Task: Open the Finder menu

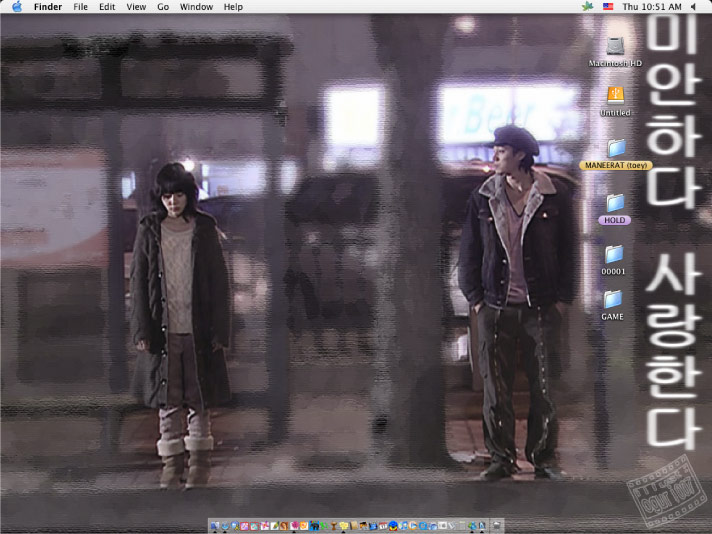Action: [48, 7]
